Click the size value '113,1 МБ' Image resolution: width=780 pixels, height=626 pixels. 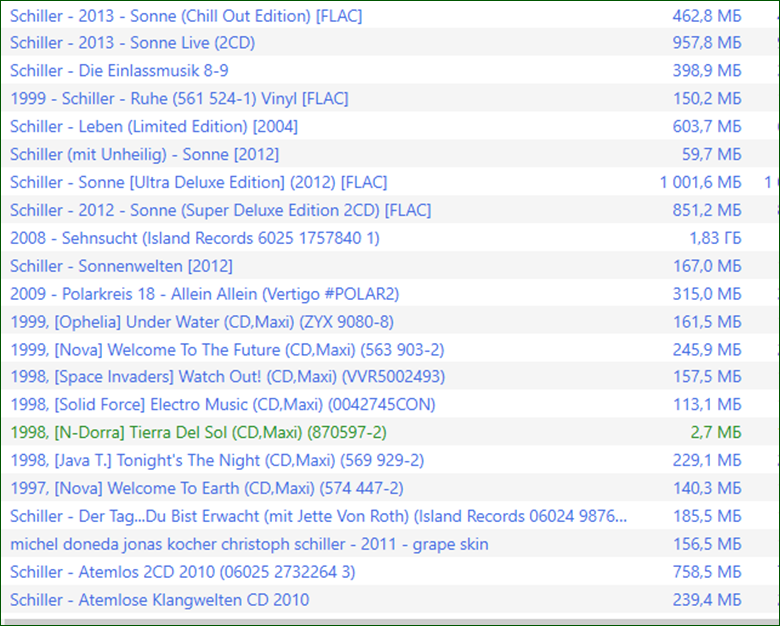pos(707,404)
